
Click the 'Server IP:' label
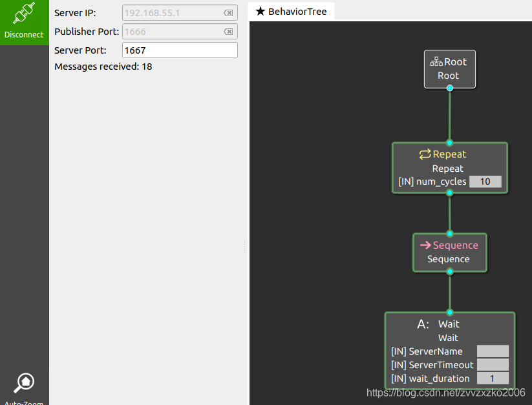tap(75, 13)
